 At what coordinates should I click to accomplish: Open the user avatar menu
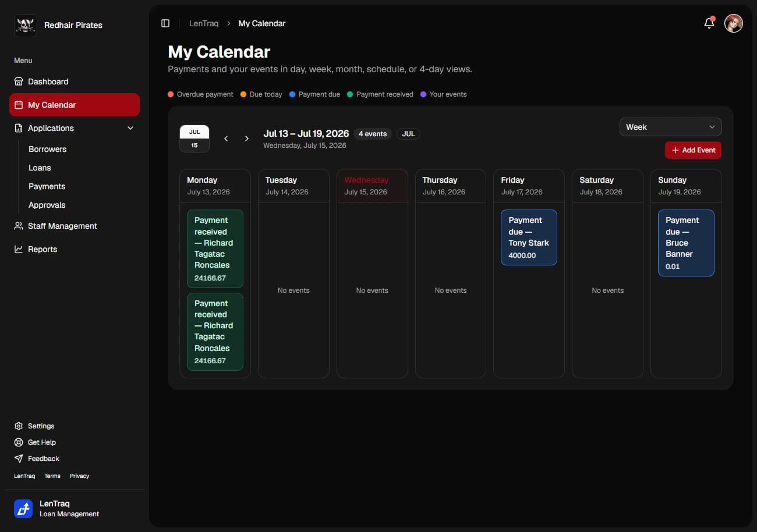tap(734, 23)
